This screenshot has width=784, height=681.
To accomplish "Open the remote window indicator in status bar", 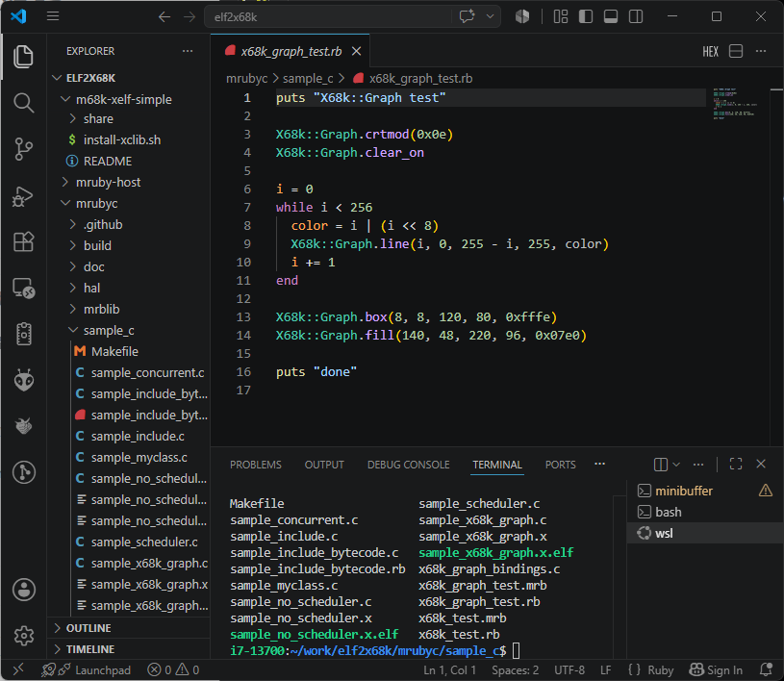I will pos(18,669).
